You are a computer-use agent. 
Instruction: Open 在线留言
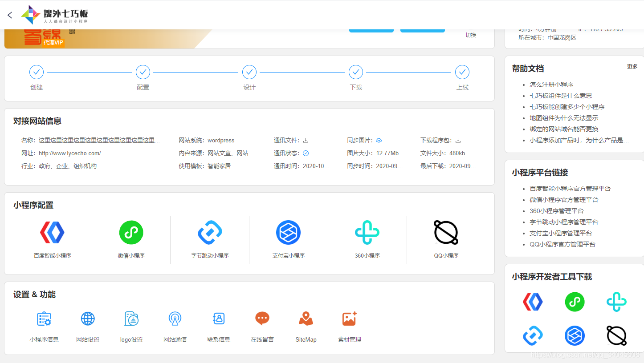(x=262, y=327)
